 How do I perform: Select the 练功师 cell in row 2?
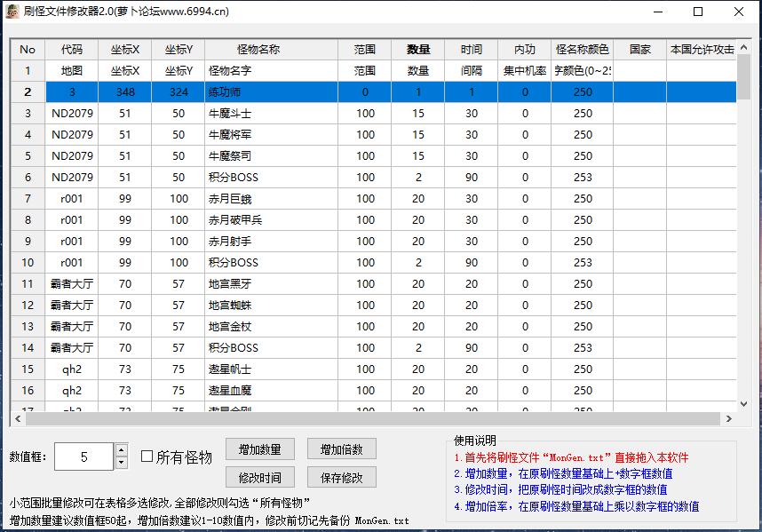pos(271,92)
